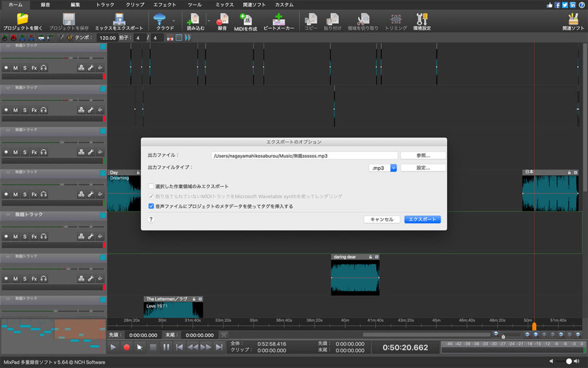Click the キャンセル button
Screen dimensions: 588x368
(382, 219)
